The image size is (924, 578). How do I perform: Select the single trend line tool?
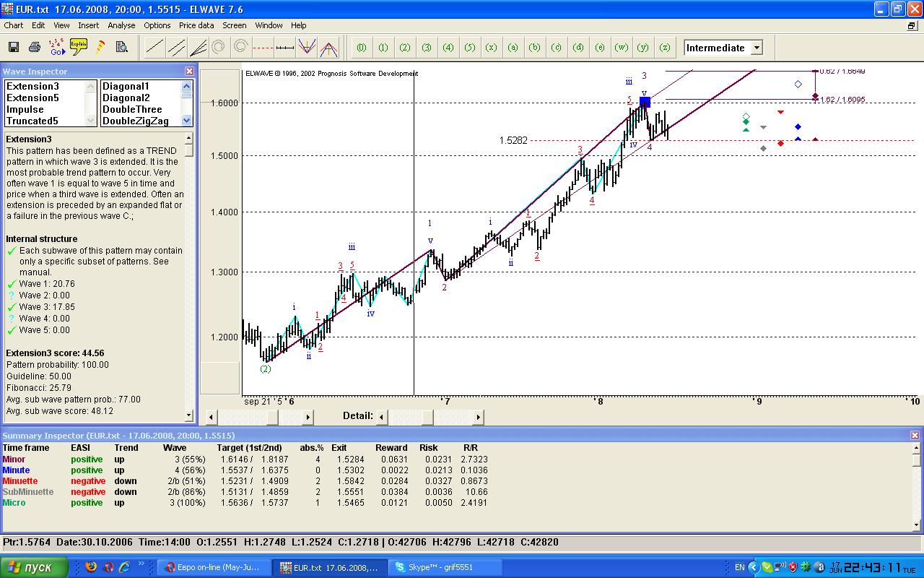click(154, 48)
